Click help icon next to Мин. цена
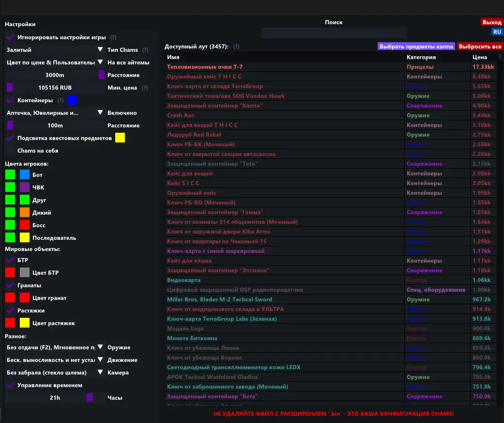 point(145,88)
